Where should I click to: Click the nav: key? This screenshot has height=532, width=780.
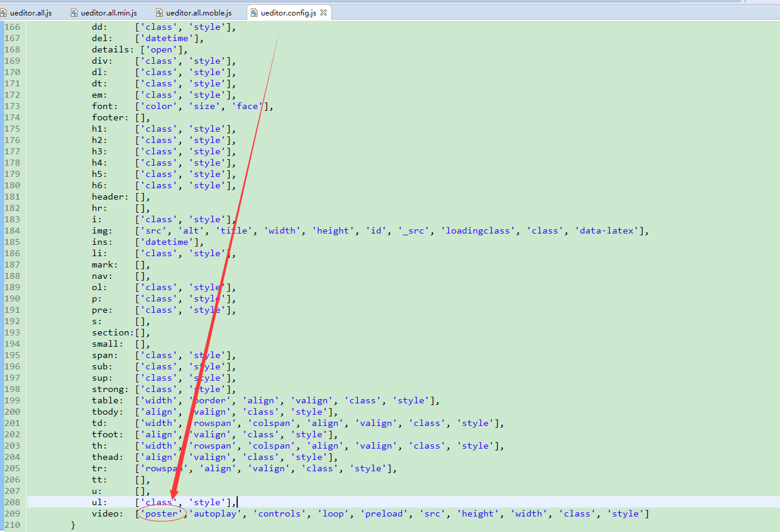(x=102, y=276)
